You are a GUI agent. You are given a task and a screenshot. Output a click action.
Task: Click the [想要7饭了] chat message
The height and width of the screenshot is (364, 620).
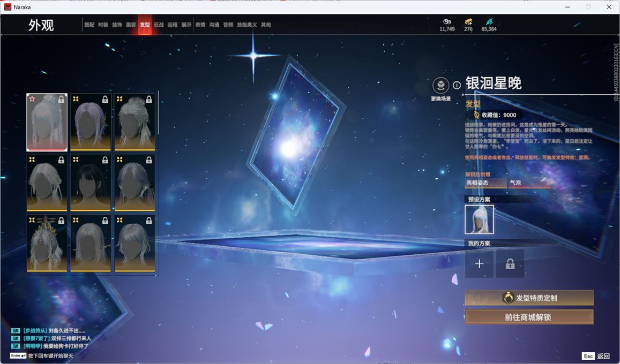tap(51, 338)
